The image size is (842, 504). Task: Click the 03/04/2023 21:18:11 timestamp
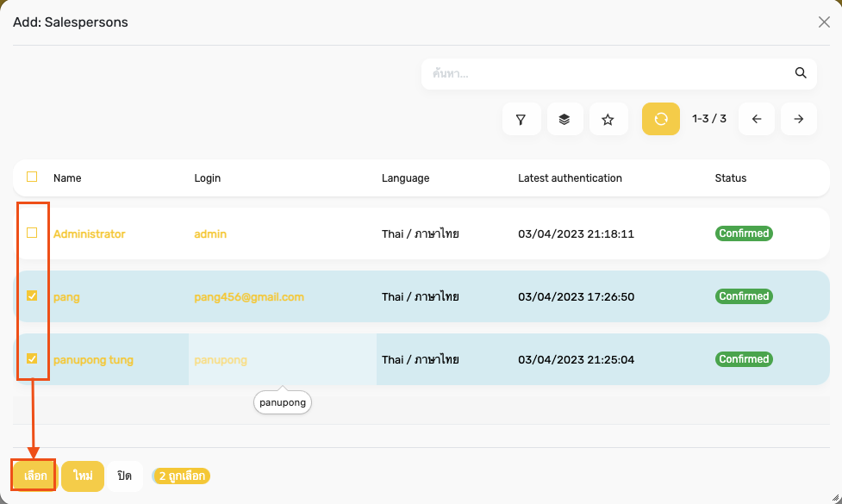[x=576, y=234]
